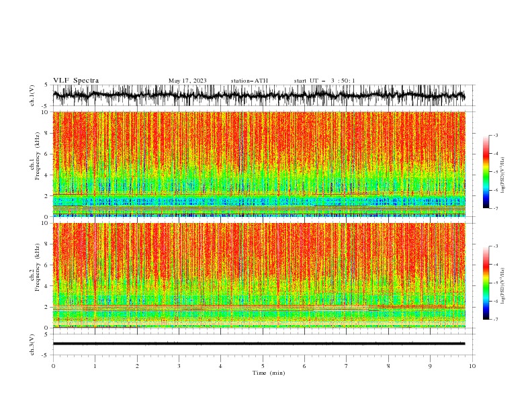Click the ch.2 color bar log(PSD) label
532x411 pixels.
click(x=503, y=285)
